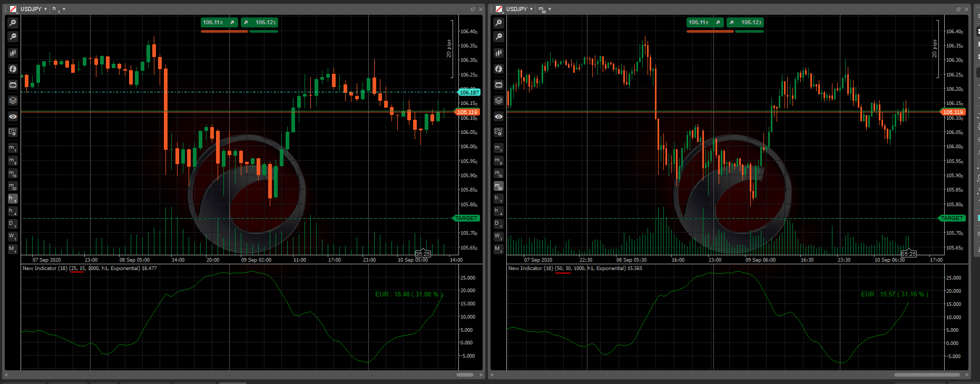The image size is (980, 384).
Task: Click the cBots robot icon on right chart
Action: [498, 85]
